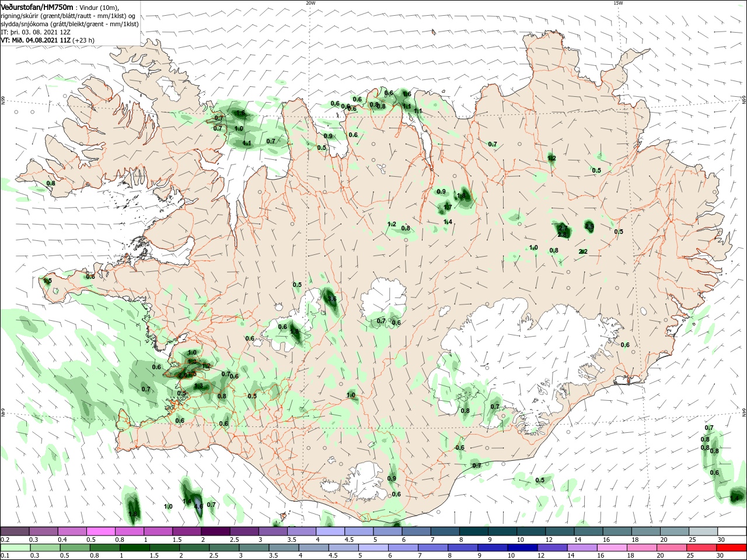
Task: Click the '15W' longitude label
Action: pyautogui.click(x=618, y=2)
